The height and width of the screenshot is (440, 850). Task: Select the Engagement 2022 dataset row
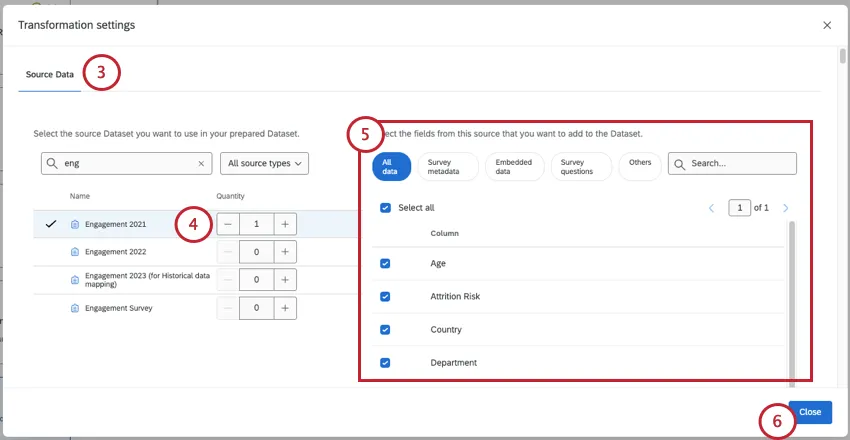pos(197,251)
